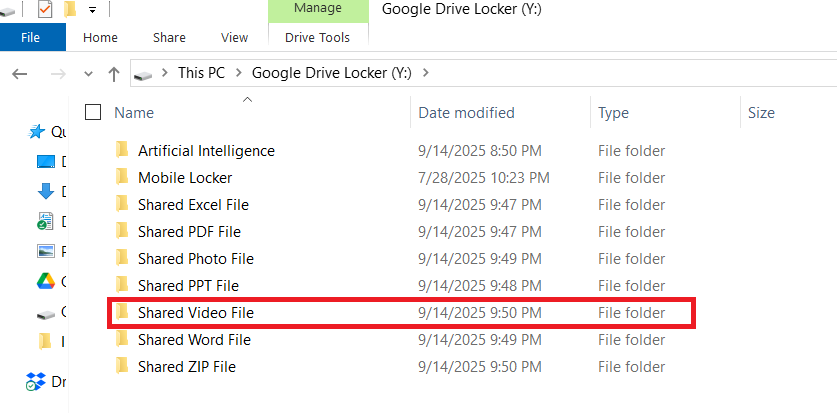Select the Dropbox icon in the sidebar
The height and width of the screenshot is (413, 838).
pos(37,381)
